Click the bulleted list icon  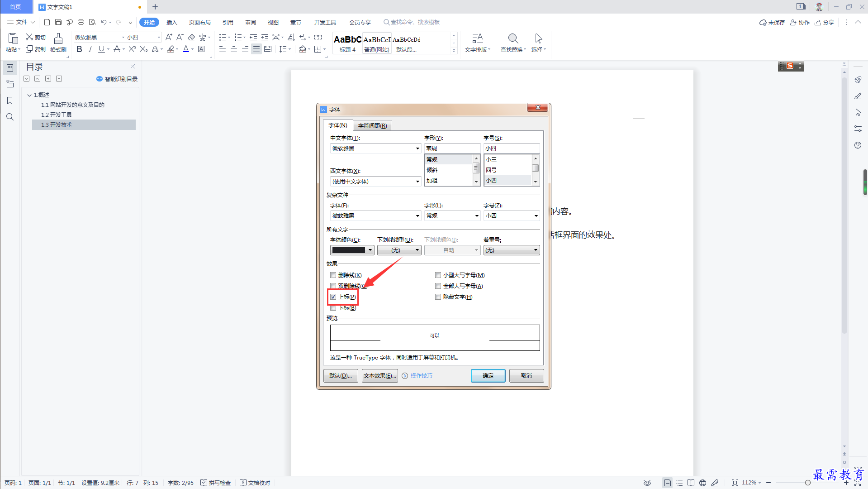pyautogui.click(x=222, y=37)
